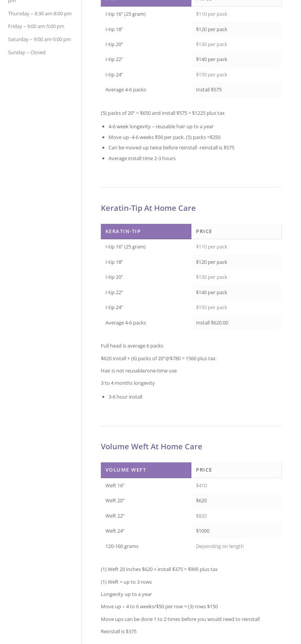Click the Longevity up to a year text
This screenshot has height=644, width=301.
[126, 594]
